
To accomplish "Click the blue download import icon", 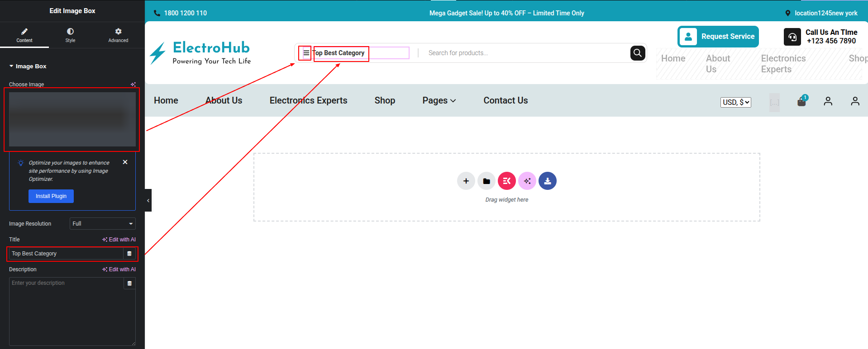I will pyautogui.click(x=547, y=181).
